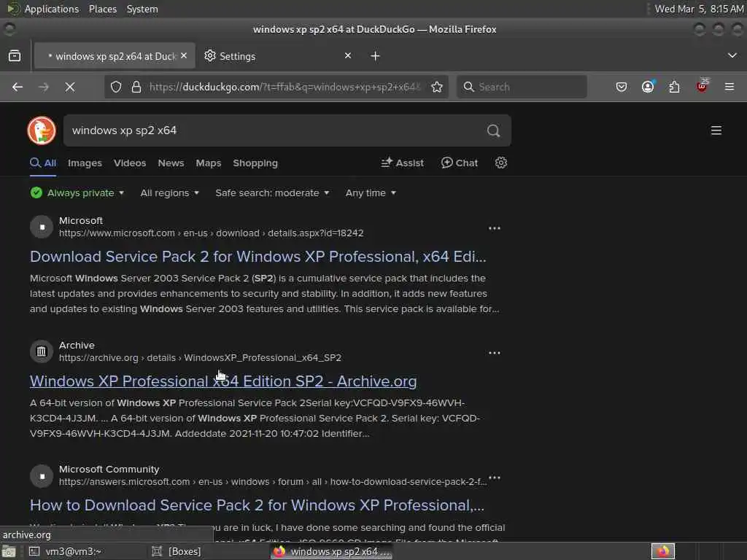The height and width of the screenshot is (560, 747).
Task: Go back with the back arrow
Action: (x=18, y=87)
